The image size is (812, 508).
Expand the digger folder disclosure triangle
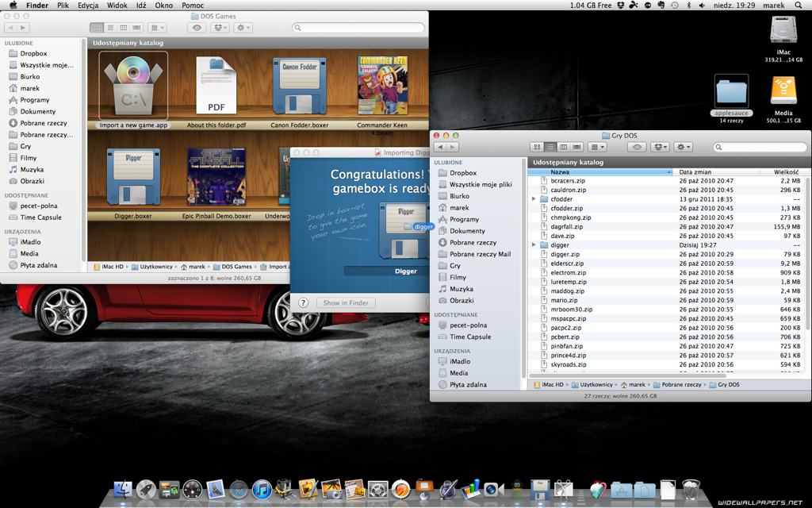click(x=534, y=245)
